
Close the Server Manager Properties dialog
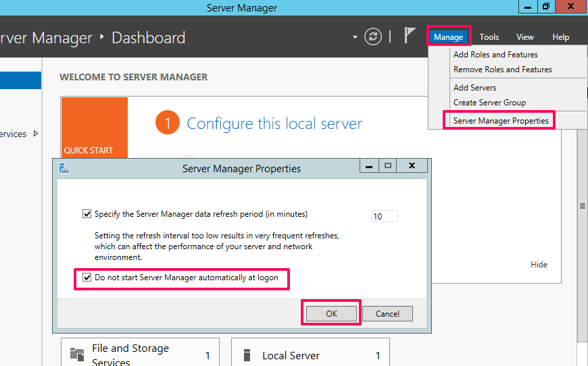[x=412, y=166]
